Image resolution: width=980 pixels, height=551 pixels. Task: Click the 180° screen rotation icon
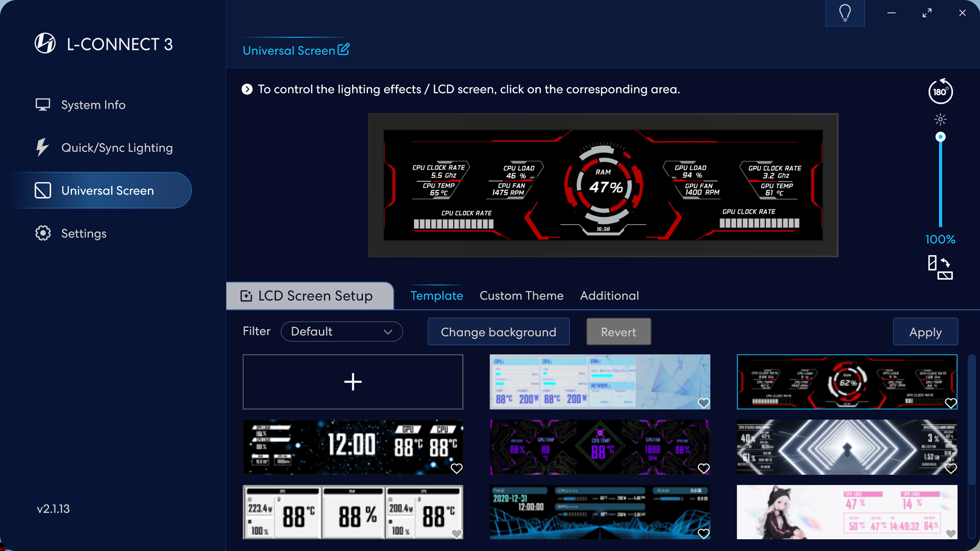pyautogui.click(x=940, y=91)
